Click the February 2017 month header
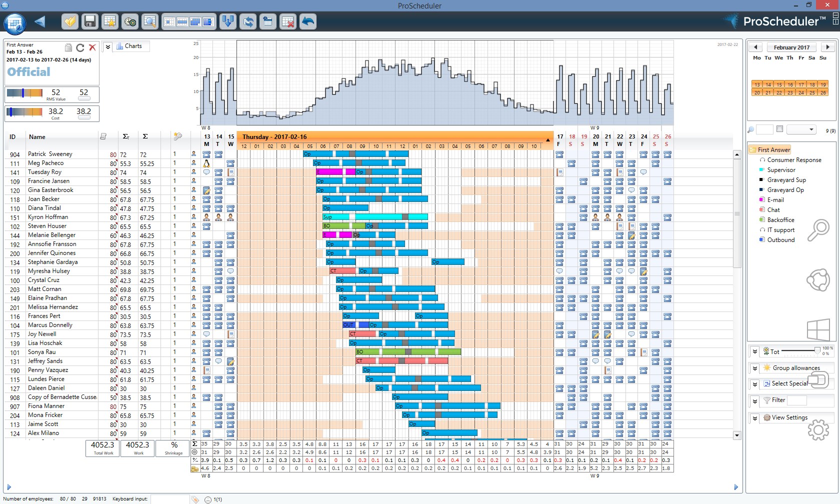Viewport: 840px width, 504px height. click(791, 47)
